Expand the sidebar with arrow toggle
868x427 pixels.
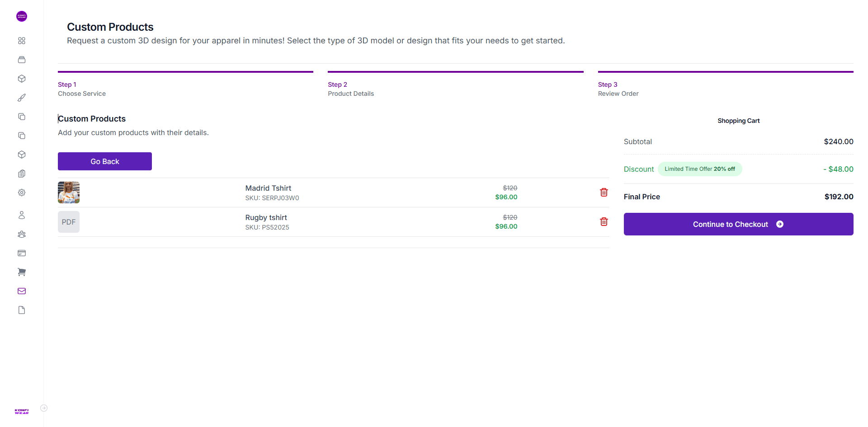point(44,408)
